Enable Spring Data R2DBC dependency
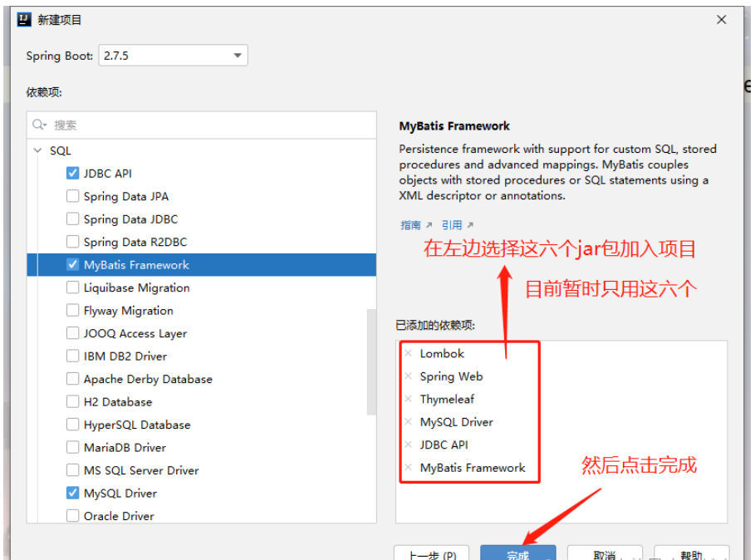Viewport: 755px width, 560px height. click(x=72, y=242)
